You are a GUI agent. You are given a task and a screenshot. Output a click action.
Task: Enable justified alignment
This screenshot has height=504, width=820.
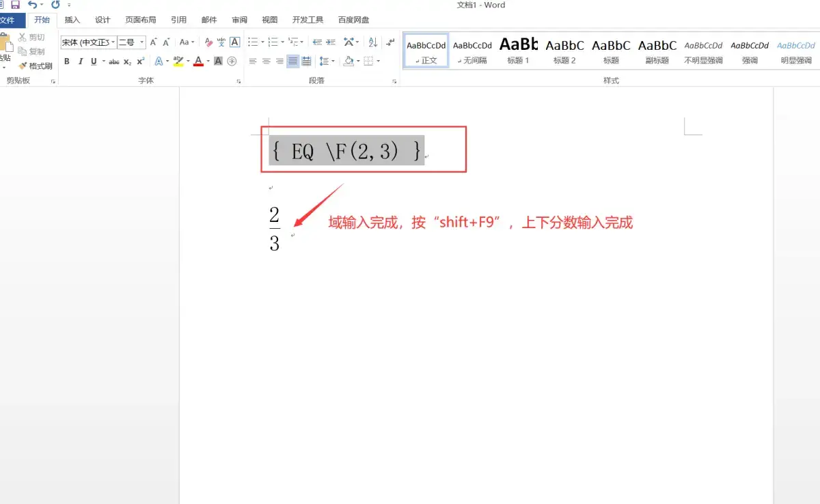tap(292, 61)
